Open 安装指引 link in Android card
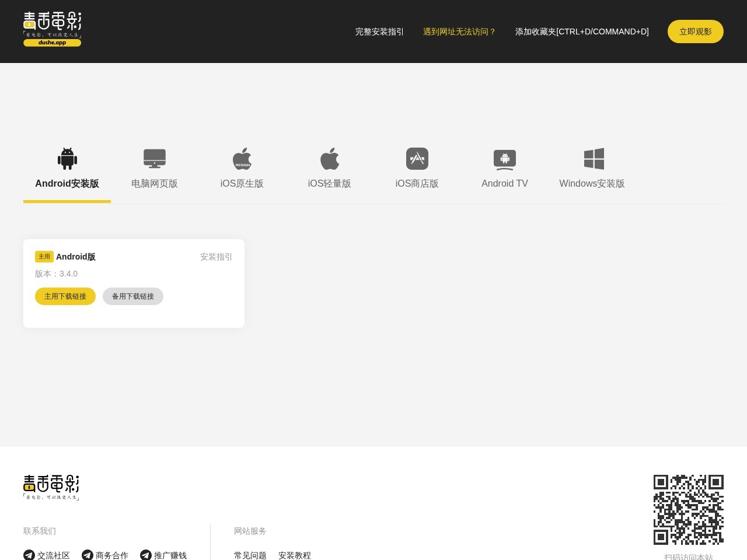 coord(216,257)
